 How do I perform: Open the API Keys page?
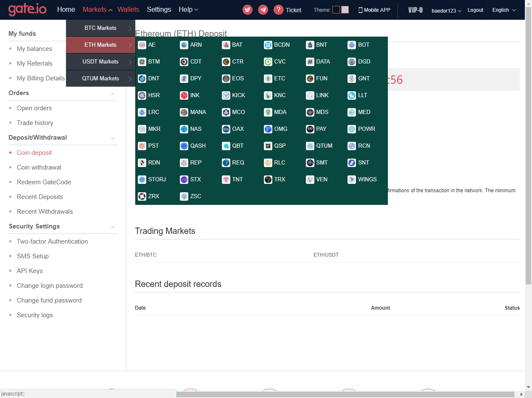coord(30,271)
